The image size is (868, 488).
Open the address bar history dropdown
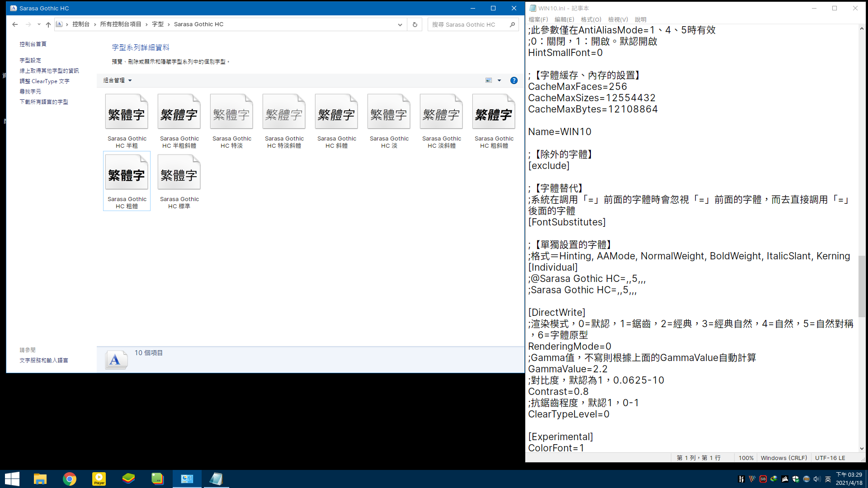(x=400, y=24)
